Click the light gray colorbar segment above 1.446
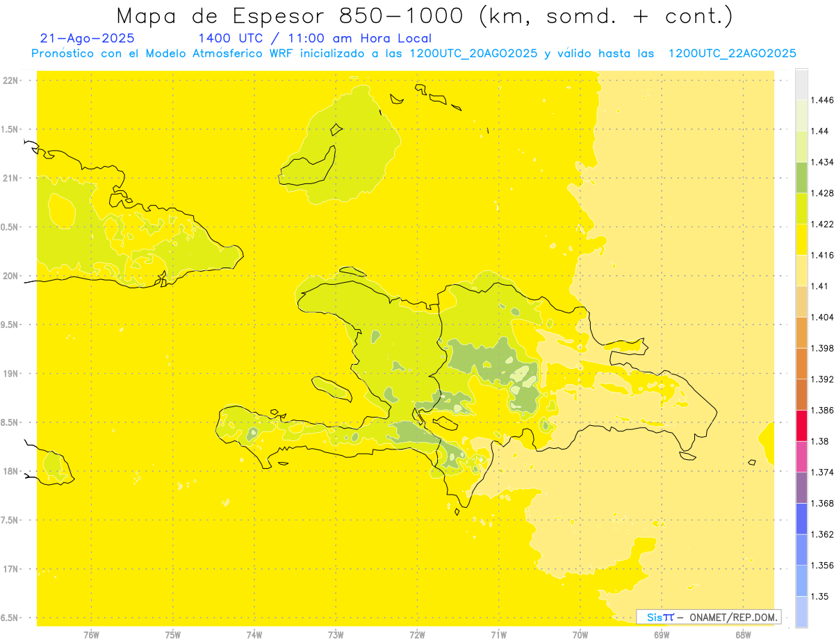 tap(801, 84)
